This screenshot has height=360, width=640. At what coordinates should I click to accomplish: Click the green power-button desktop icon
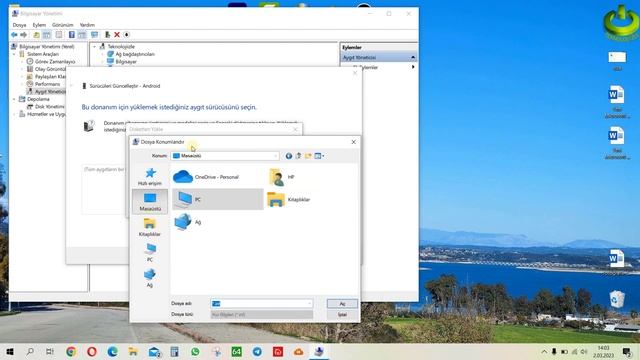click(x=620, y=23)
